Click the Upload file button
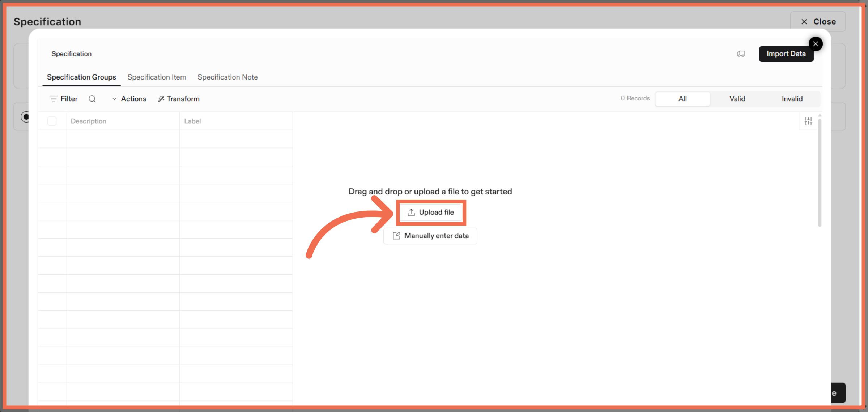Viewport: 868px width, 412px height. [431, 212]
